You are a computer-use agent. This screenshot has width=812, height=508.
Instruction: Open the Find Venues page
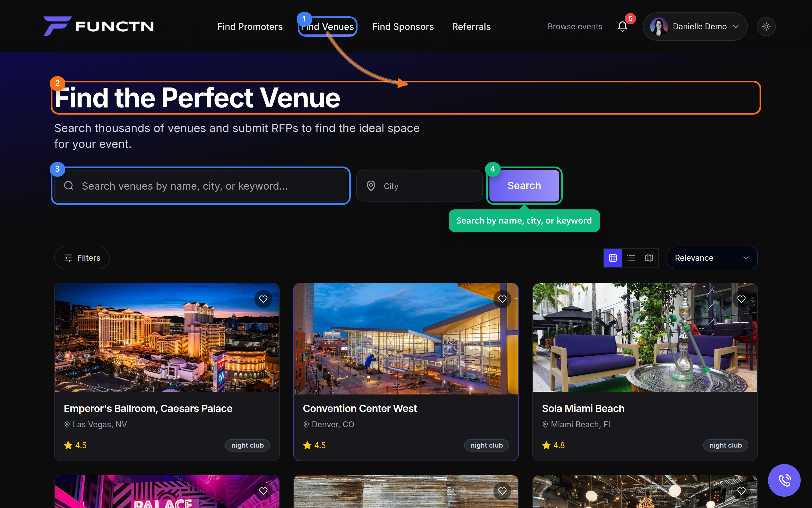click(327, 27)
